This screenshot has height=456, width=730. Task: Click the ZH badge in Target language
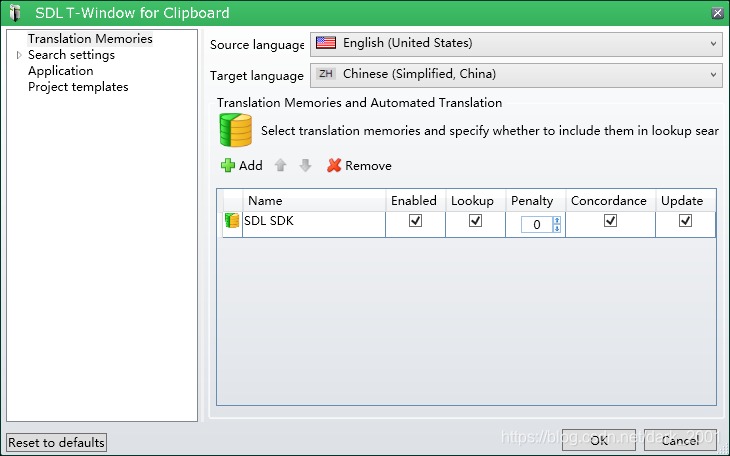(x=326, y=74)
